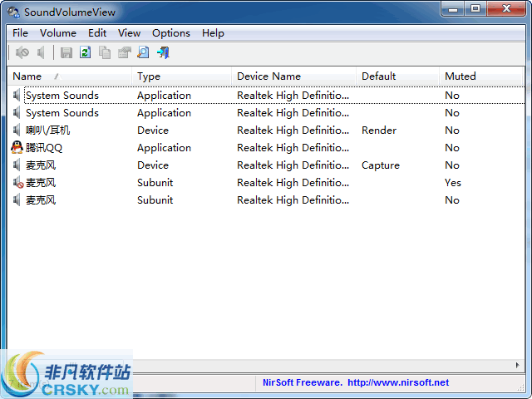Open the Volume menu

[58, 33]
